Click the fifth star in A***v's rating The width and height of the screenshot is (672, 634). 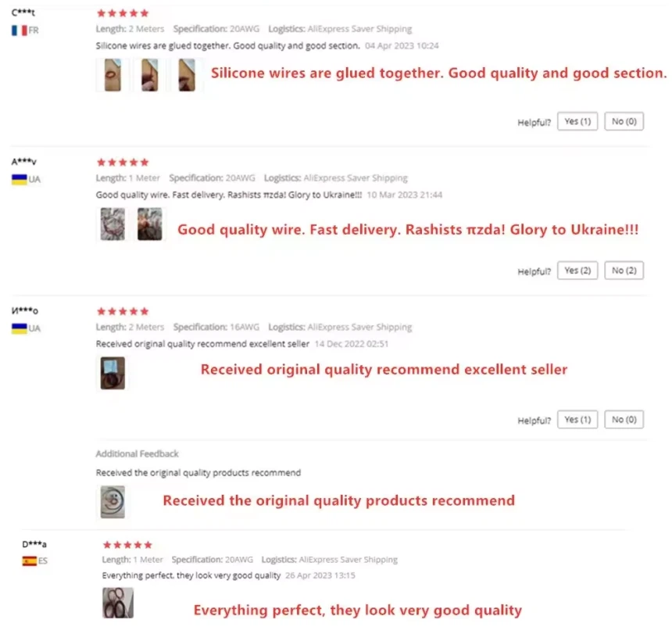point(145,163)
